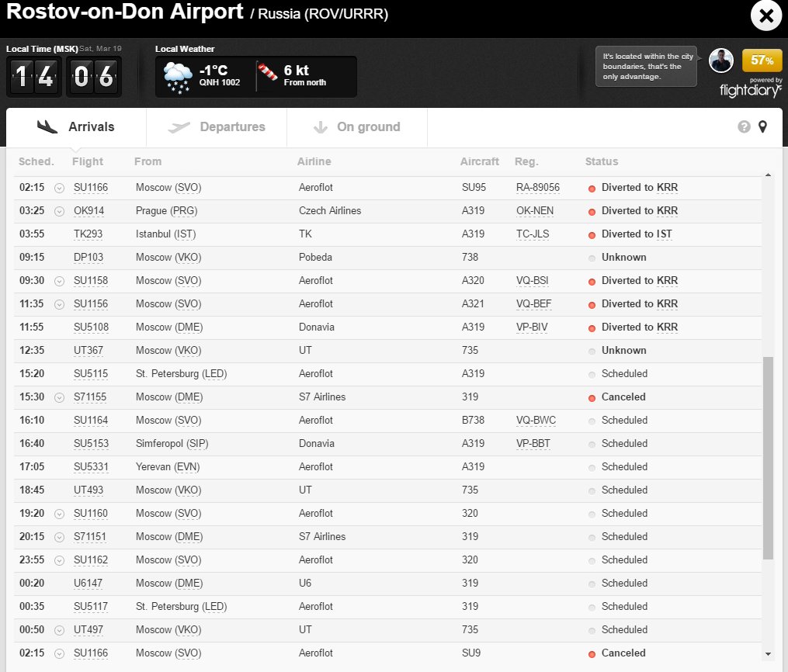Select 'Pobeda' airline cell
The image size is (788, 672).
tap(315, 257)
